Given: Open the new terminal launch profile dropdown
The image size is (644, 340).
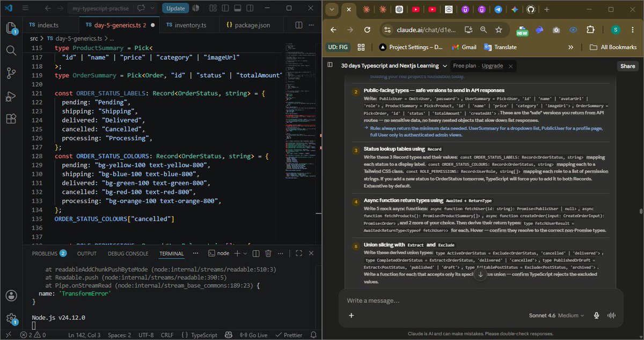Looking at the screenshot, I should point(245,253).
